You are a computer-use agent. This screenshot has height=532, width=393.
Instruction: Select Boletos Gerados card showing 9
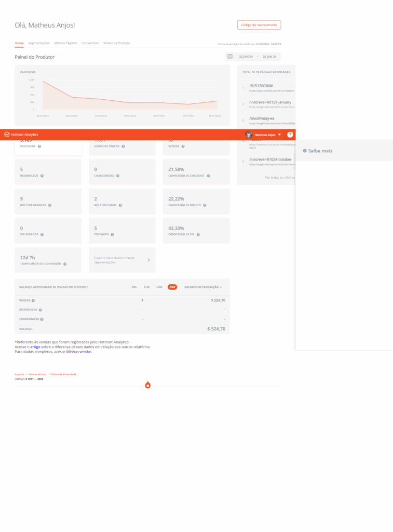[x=48, y=202]
